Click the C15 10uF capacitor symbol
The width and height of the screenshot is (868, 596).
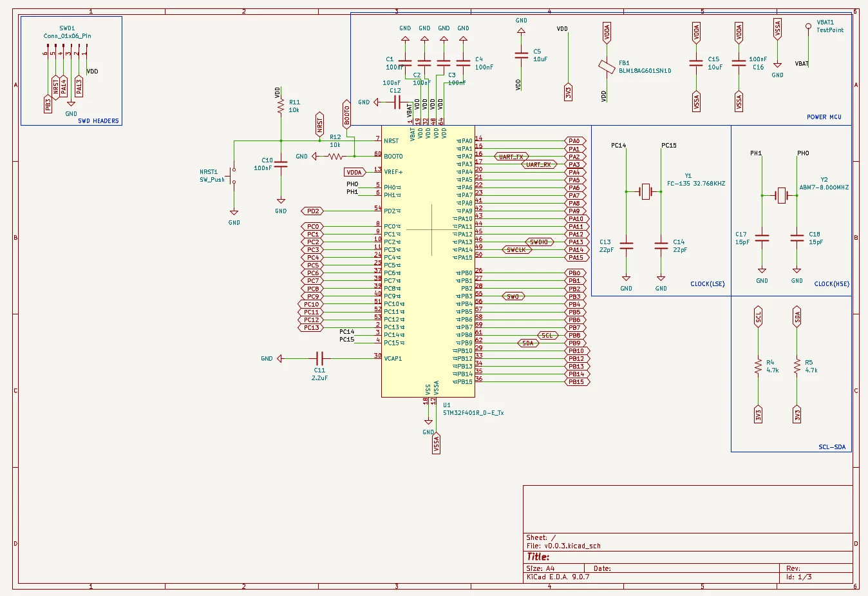click(696, 63)
